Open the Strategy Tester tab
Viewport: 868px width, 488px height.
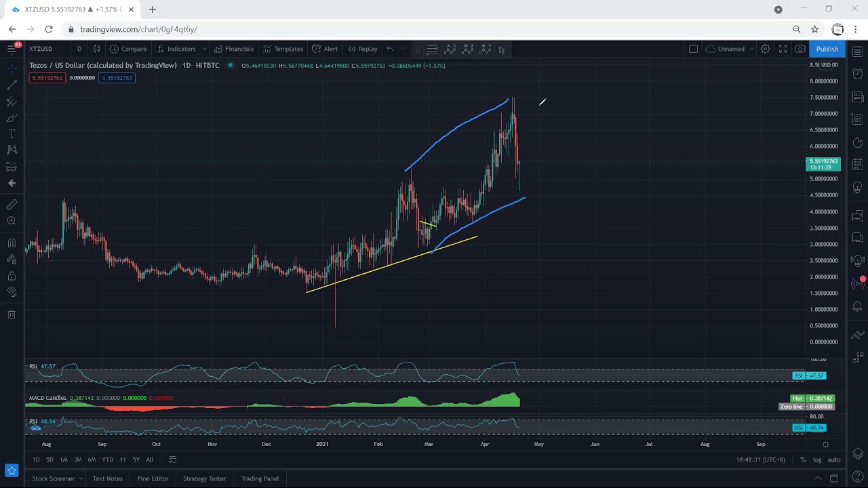click(x=204, y=479)
